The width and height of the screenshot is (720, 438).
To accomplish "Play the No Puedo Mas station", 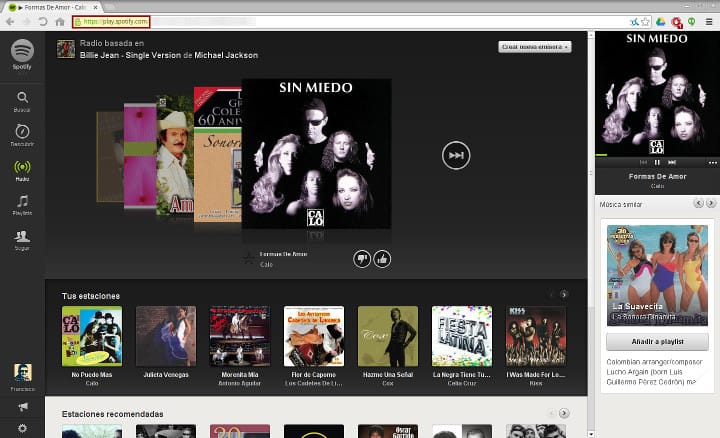I will [x=92, y=336].
